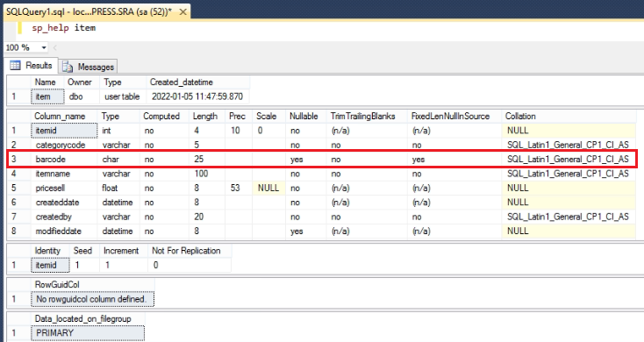This screenshot has width=644, height=342.
Task: Click the Collation column header
Action: [x=569, y=116]
